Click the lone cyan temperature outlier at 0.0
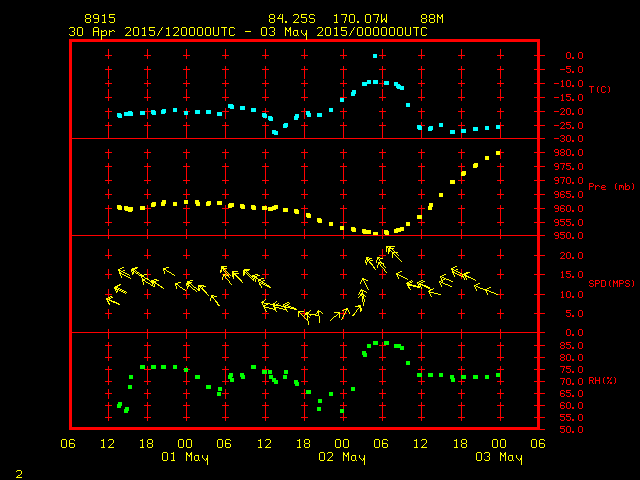 click(x=375, y=56)
